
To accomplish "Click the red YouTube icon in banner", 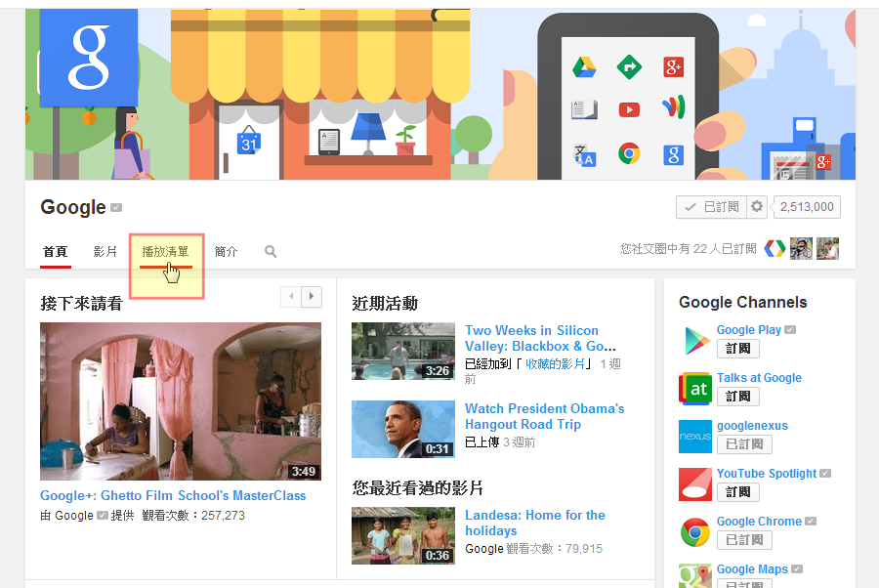I will 629,109.
